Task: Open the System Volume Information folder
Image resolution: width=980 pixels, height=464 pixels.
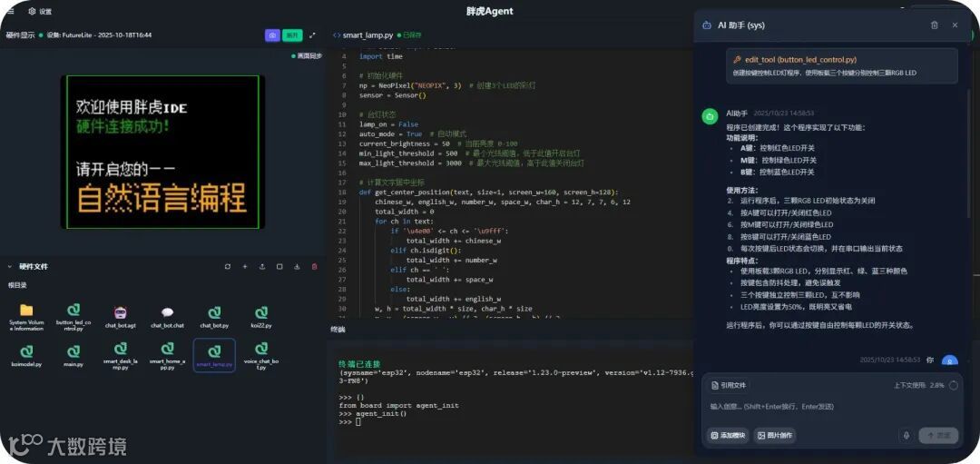Action: 26,317
